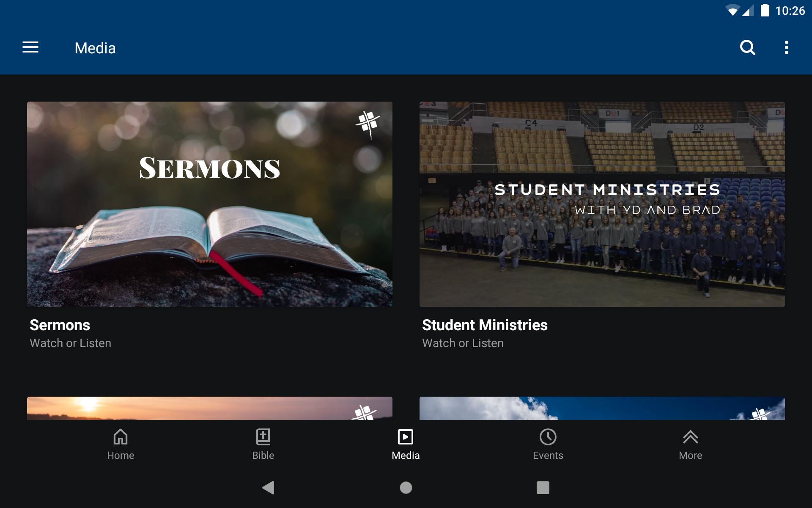Tap the Sermons title text
812x508 pixels.
(x=60, y=325)
